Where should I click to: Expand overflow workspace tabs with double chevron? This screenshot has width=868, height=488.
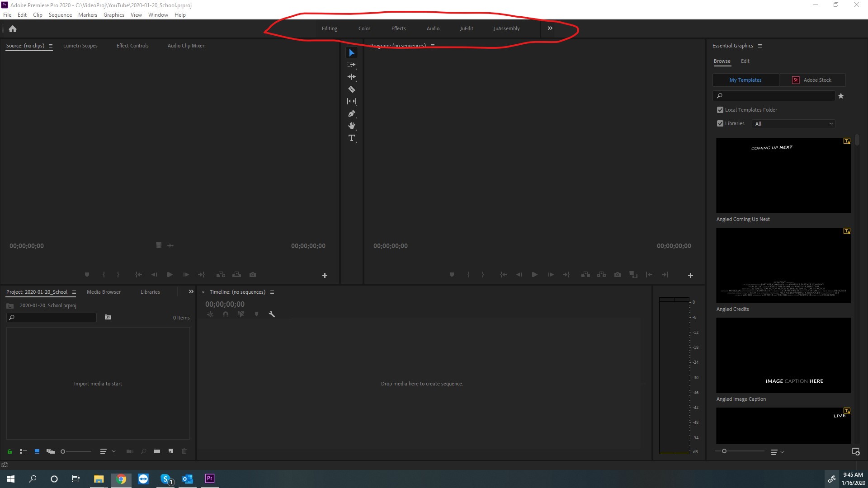pos(550,28)
